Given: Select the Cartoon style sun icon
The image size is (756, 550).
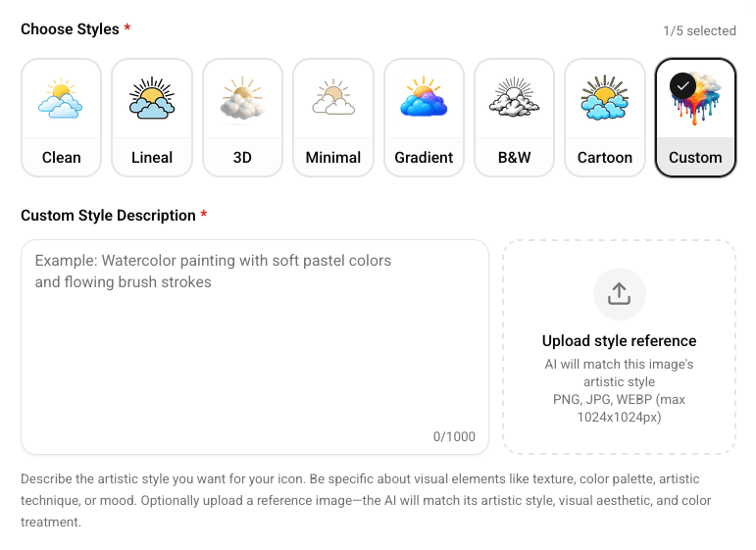Looking at the screenshot, I should (x=605, y=99).
